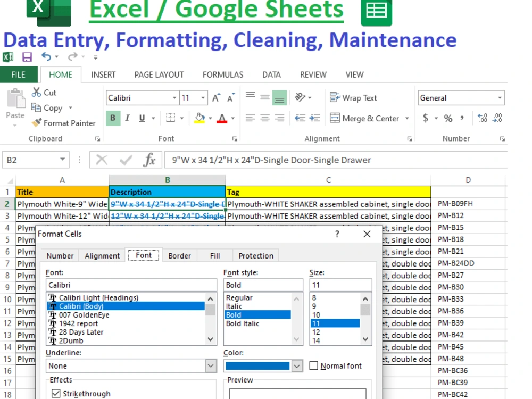Image resolution: width=532 pixels, height=399 pixels.
Task: Switch to INSERT ribbon tab
Action: tap(104, 74)
